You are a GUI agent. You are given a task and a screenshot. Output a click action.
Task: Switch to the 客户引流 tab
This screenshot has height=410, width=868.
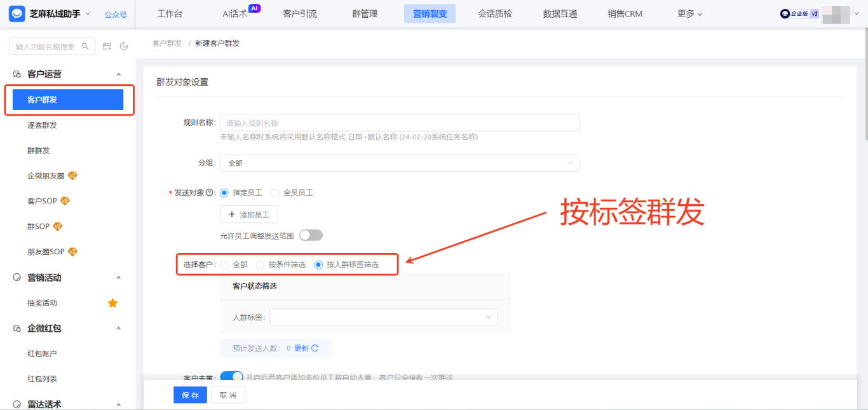point(300,13)
